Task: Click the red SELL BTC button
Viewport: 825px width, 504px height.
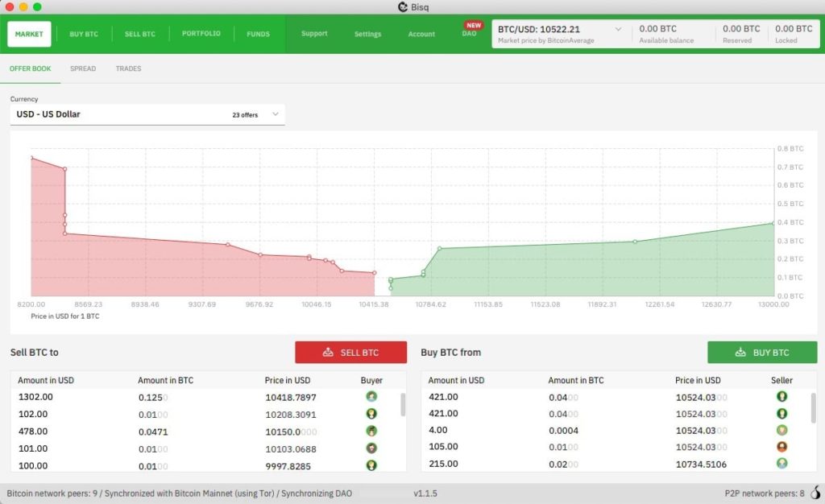Action: (350, 352)
